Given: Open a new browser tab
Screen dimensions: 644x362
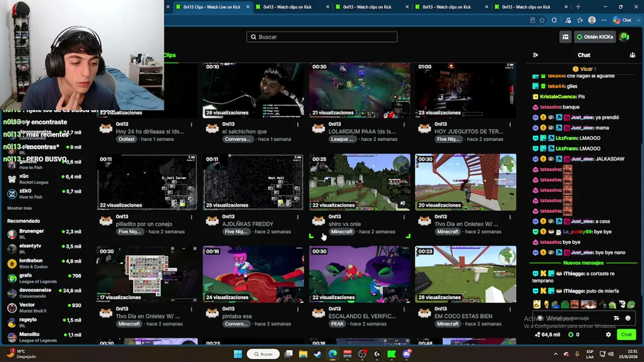Looking at the screenshot, I should tap(578, 7).
